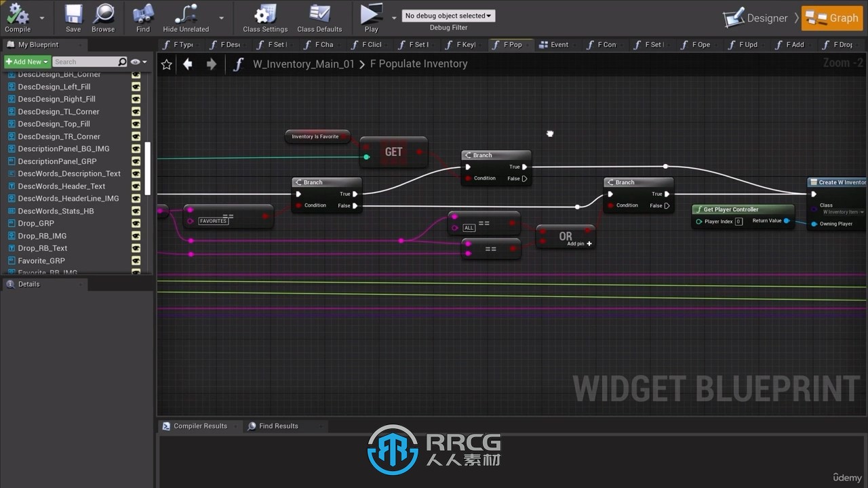Select Drop_RB_Text variable
The height and width of the screenshot is (488, 868).
click(x=43, y=248)
